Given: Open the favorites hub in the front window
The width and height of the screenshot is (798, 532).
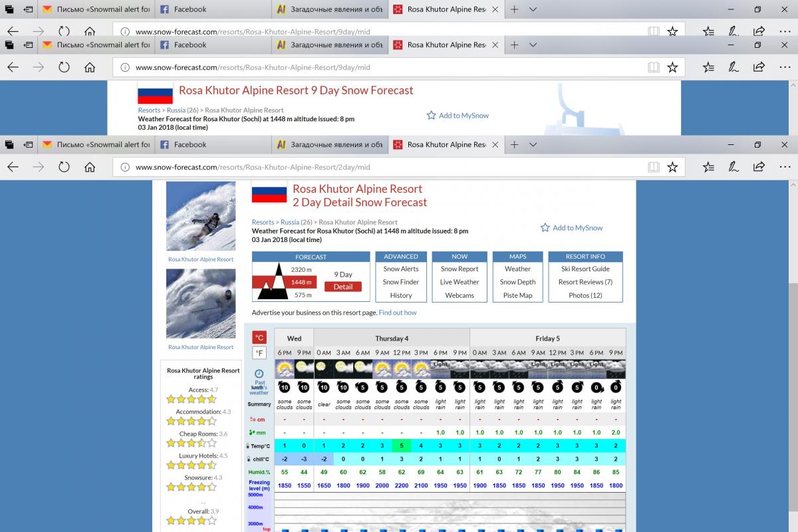Looking at the screenshot, I should click(708, 167).
